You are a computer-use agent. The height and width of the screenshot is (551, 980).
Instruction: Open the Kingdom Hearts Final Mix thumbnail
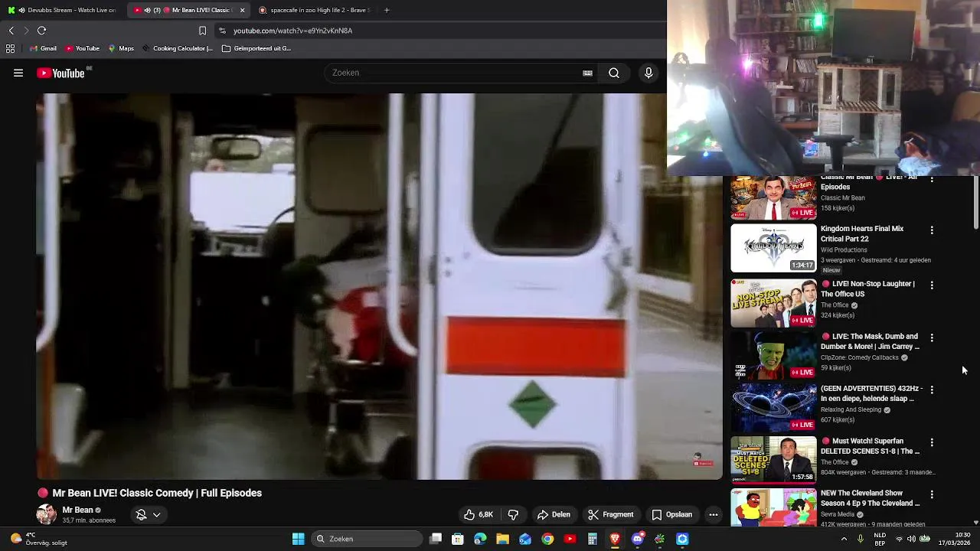point(773,248)
